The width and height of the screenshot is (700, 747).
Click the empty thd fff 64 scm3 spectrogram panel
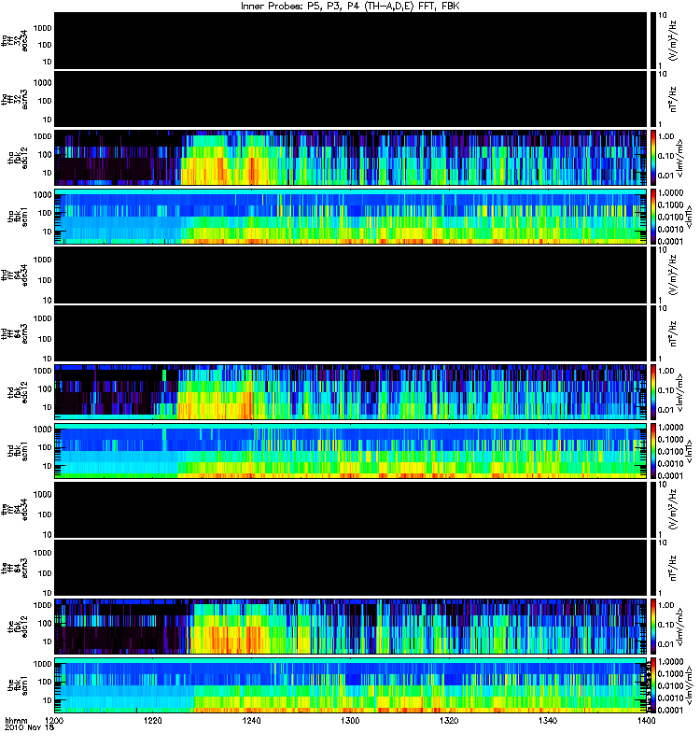tap(351, 333)
